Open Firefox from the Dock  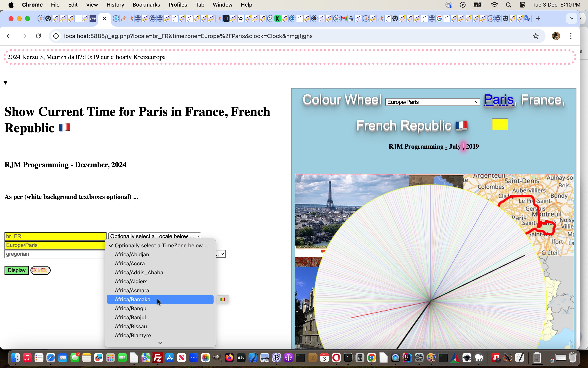point(229,358)
